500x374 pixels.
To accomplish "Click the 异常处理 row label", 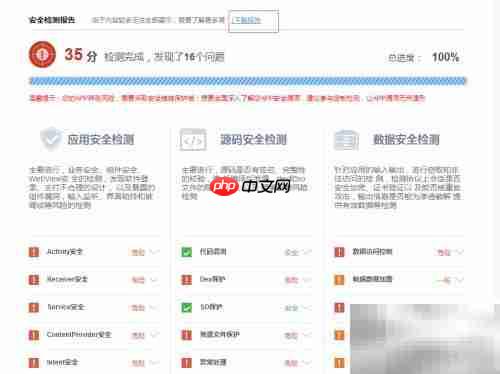I will pyautogui.click(x=213, y=362).
